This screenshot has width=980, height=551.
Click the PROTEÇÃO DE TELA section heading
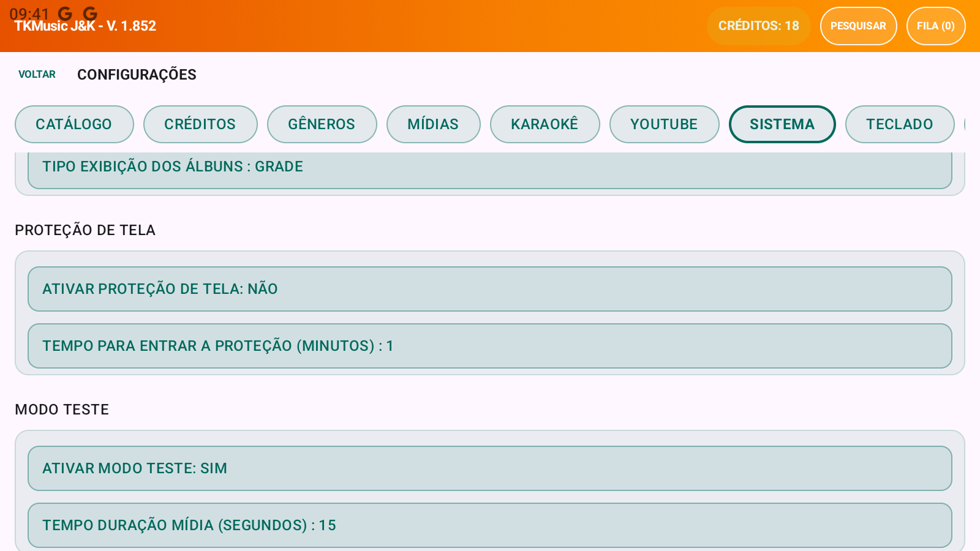pos(85,230)
